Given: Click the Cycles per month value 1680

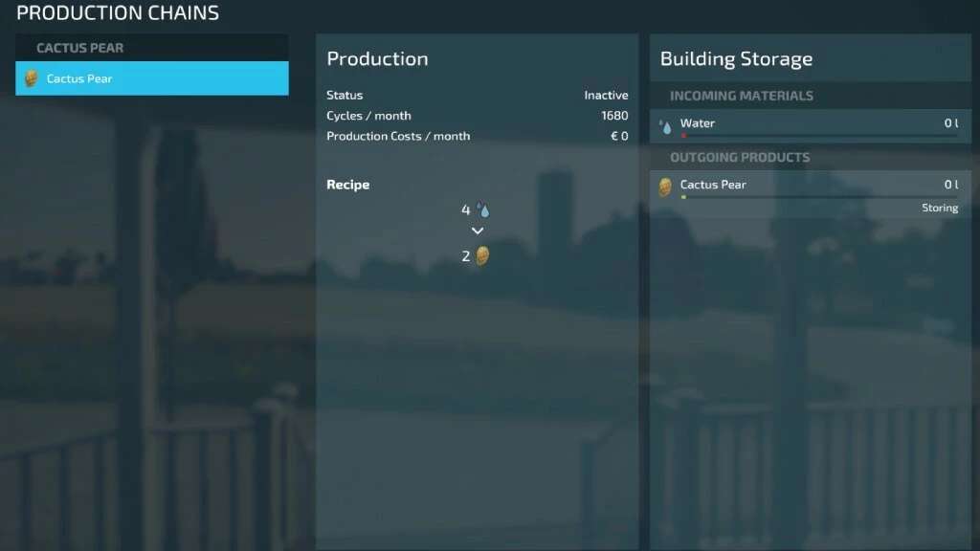Looking at the screenshot, I should 614,116.
